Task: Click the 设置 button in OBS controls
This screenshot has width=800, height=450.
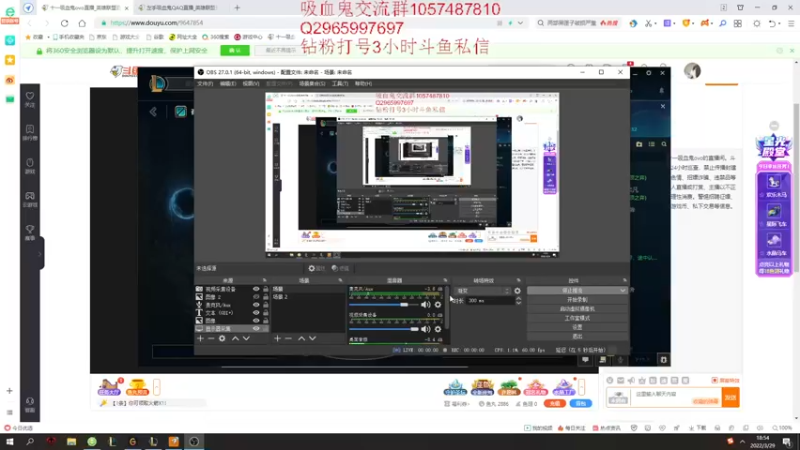Action: point(577,327)
